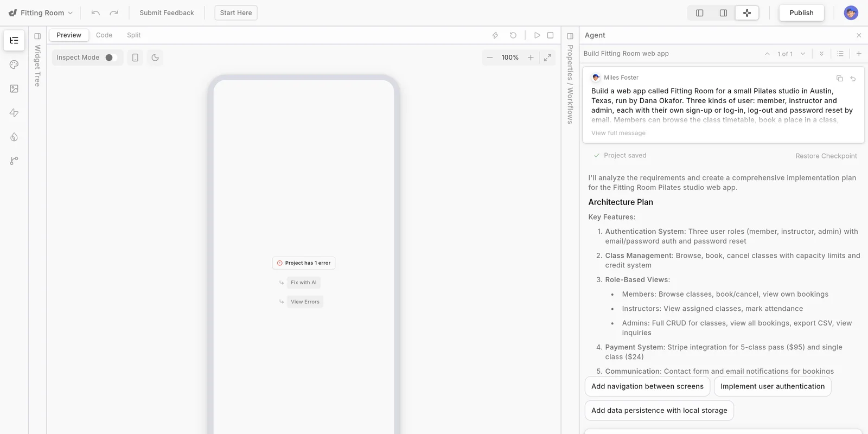Open the lightning actions sidebar icon

14,113
